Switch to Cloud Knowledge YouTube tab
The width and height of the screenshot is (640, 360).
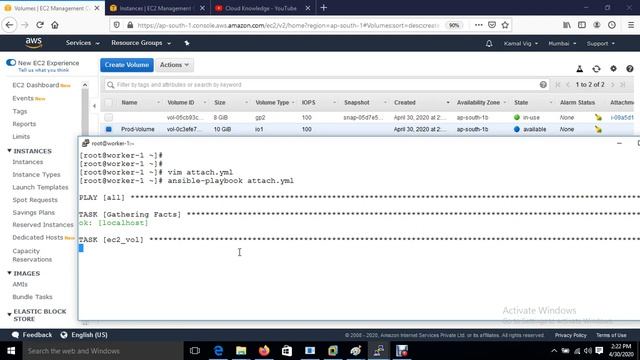point(262,8)
